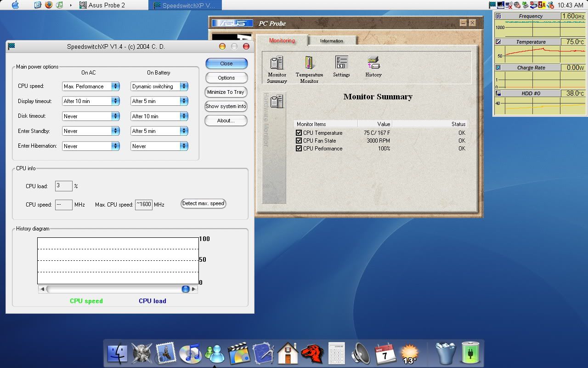
Task: Click the Monitor Items column header
Action: click(326, 124)
